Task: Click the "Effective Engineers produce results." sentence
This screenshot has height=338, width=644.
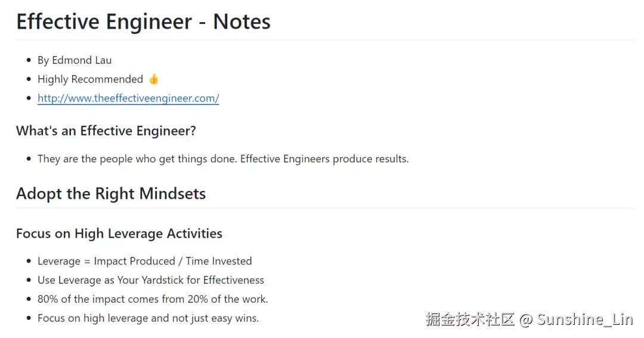Action: point(324,159)
